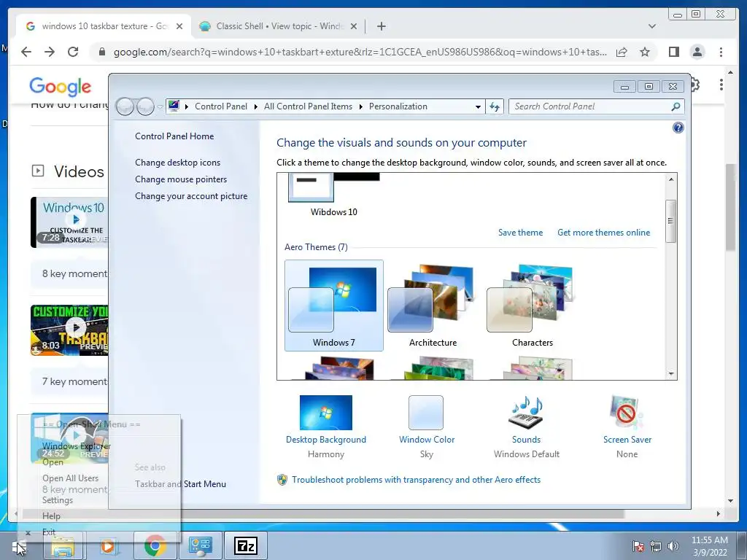Expand arrow before Control Panel breadcrumb
Viewport: 747px width, 560px height.
[x=186, y=106]
